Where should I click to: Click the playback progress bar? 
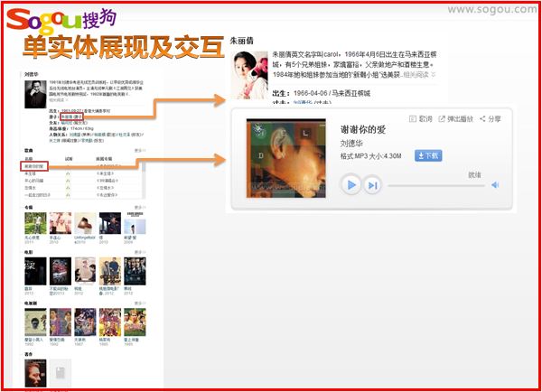(436, 186)
